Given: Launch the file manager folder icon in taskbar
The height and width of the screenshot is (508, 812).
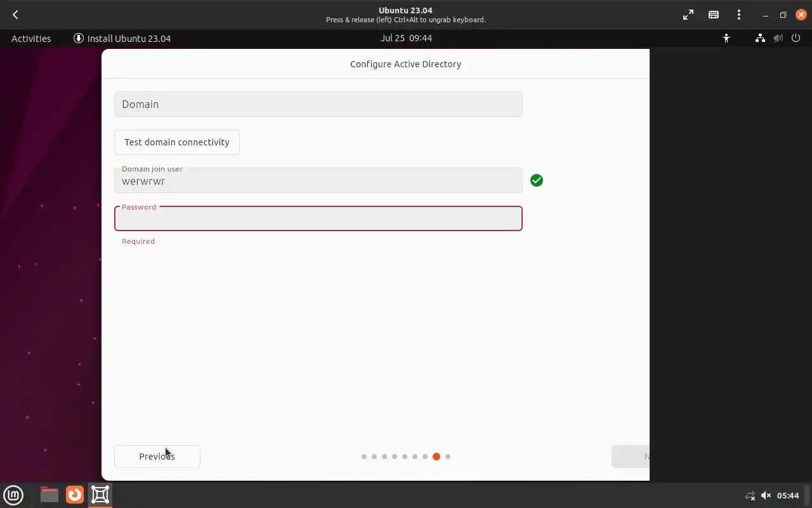Looking at the screenshot, I should (x=49, y=495).
